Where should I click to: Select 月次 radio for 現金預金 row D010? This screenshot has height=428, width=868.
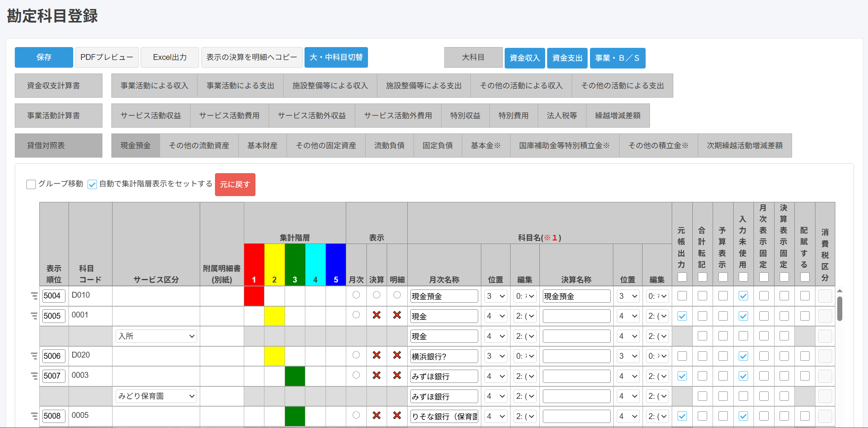coord(356,295)
